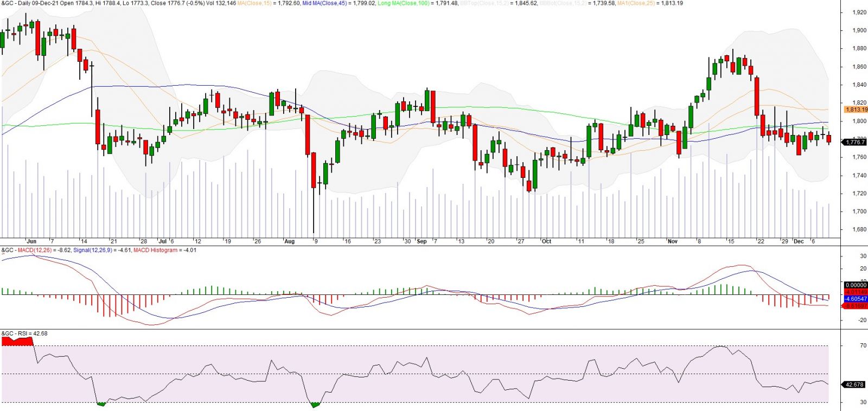The image size is (868, 411).
Task: Select the 'MACD Histogram = -4.01' label
Action: (165, 251)
